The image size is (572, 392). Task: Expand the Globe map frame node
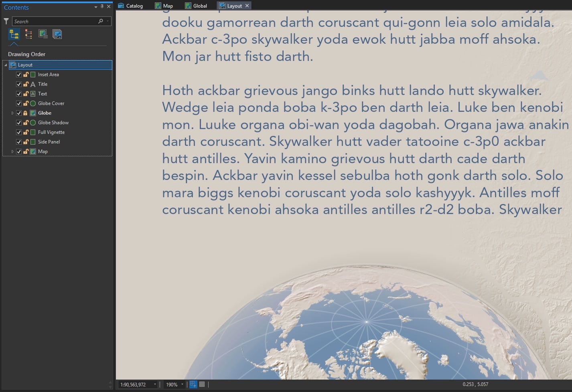tap(12, 113)
